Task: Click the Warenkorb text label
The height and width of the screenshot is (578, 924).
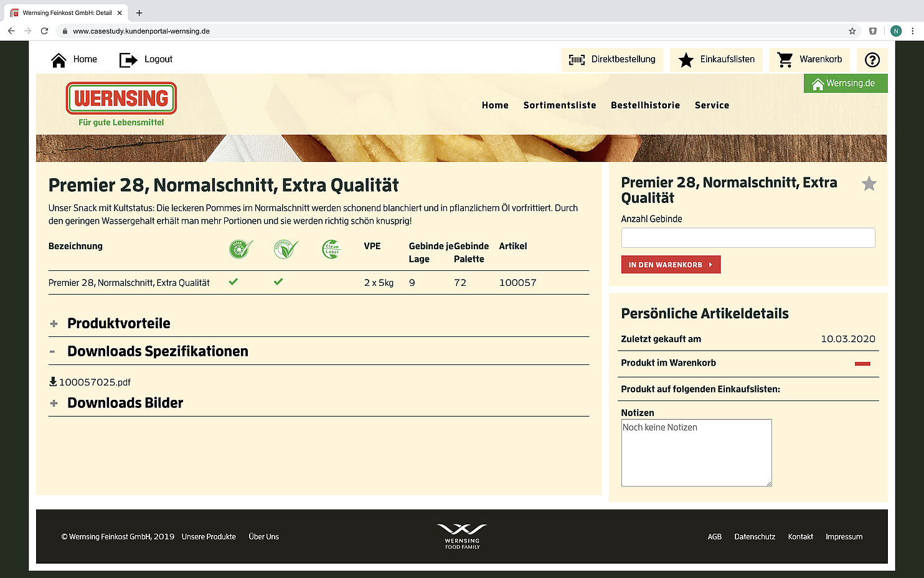Action: click(x=821, y=59)
